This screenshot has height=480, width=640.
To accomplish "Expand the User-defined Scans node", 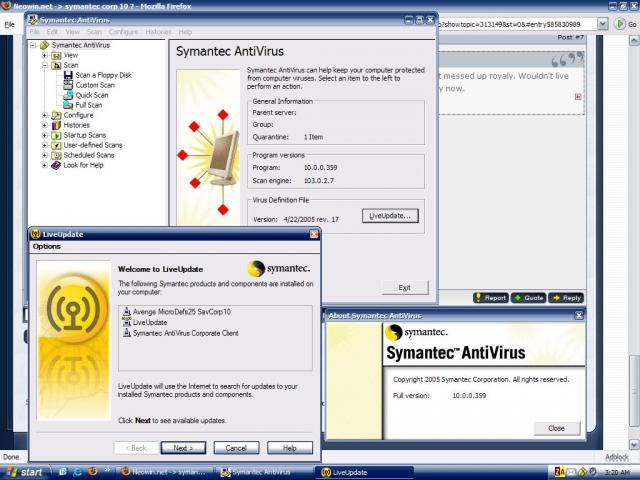I will pyautogui.click(x=45, y=145).
